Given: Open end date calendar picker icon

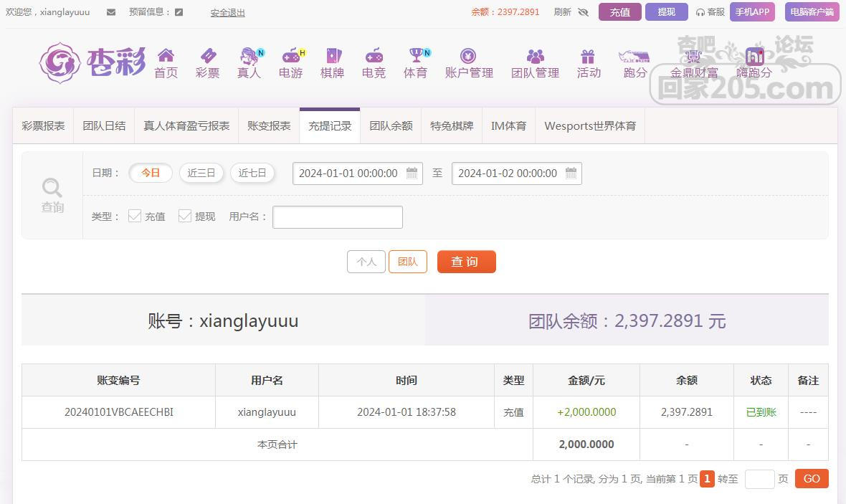Looking at the screenshot, I should (x=571, y=173).
